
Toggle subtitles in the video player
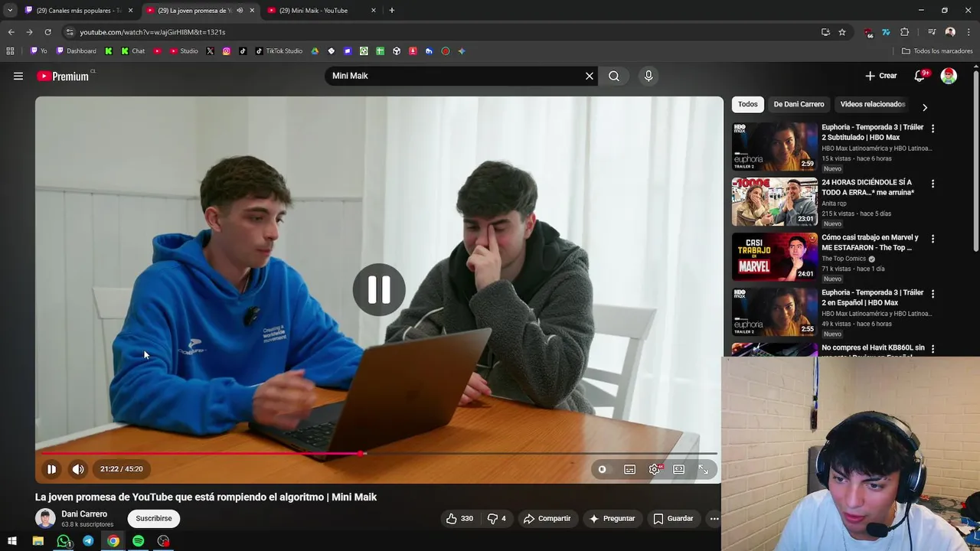click(x=629, y=469)
